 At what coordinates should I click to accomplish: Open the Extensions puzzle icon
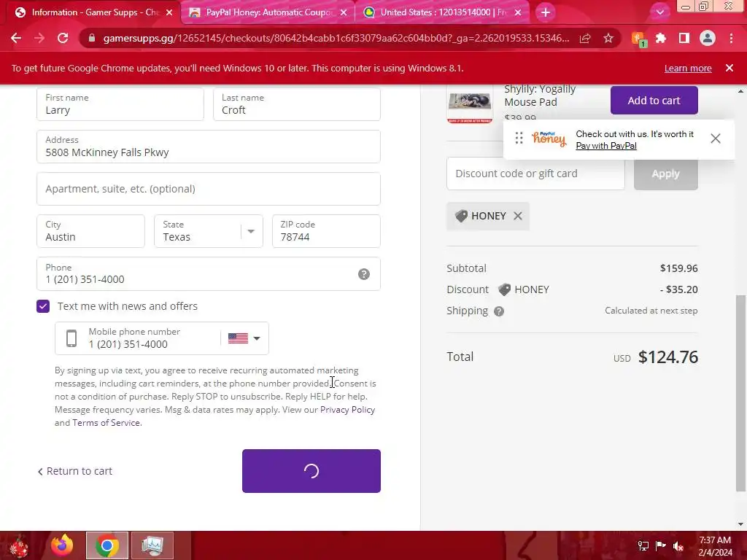click(x=661, y=38)
